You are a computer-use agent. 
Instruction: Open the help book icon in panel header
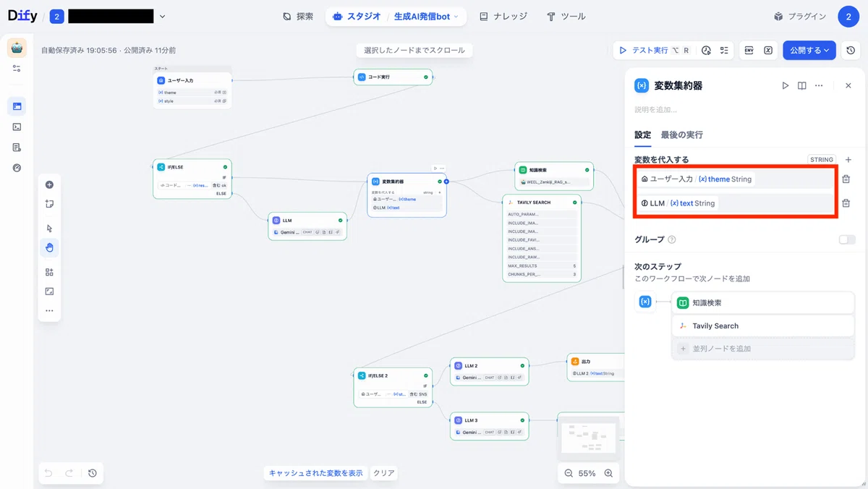(802, 85)
